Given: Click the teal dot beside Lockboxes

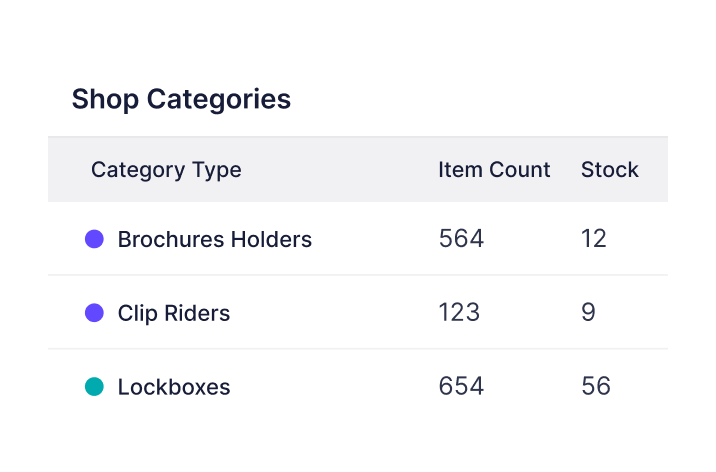Looking at the screenshot, I should (x=94, y=386).
